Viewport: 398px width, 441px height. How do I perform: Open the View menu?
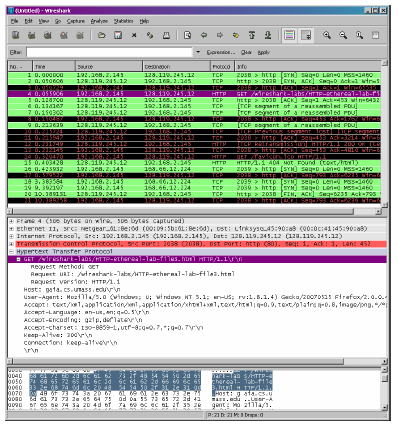point(44,21)
